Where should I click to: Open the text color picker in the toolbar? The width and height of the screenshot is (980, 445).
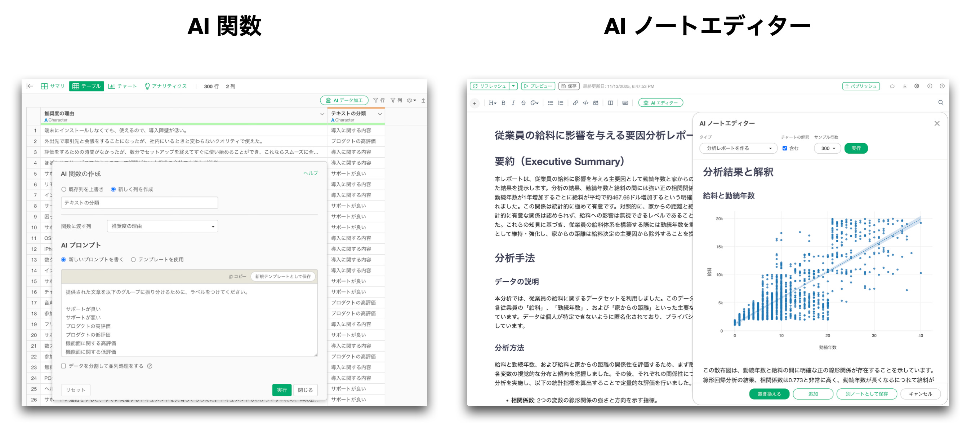coord(534,103)
